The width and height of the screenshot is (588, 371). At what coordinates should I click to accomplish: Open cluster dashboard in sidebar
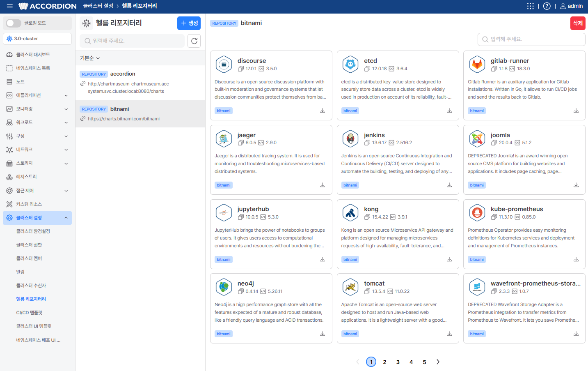(37, 55)
